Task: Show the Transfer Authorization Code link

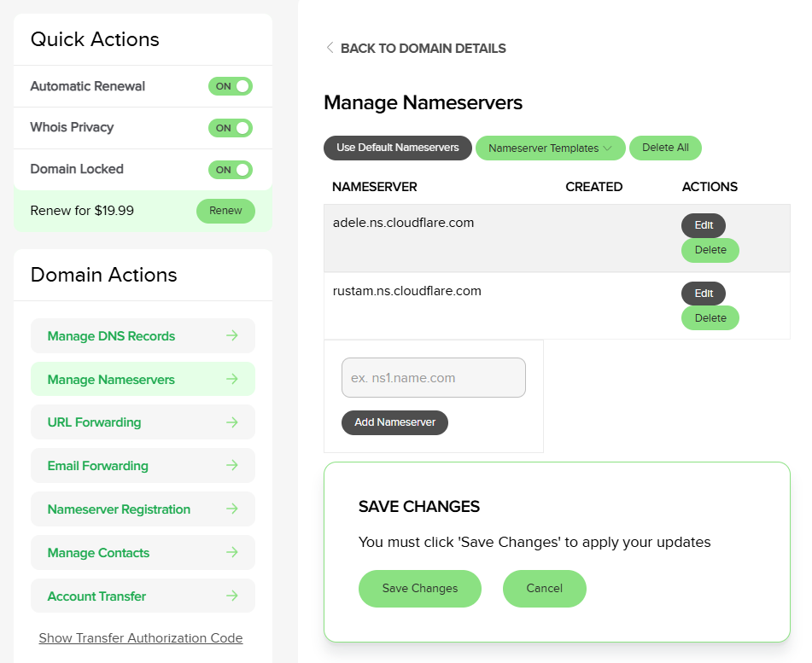Action: point(141,638)
